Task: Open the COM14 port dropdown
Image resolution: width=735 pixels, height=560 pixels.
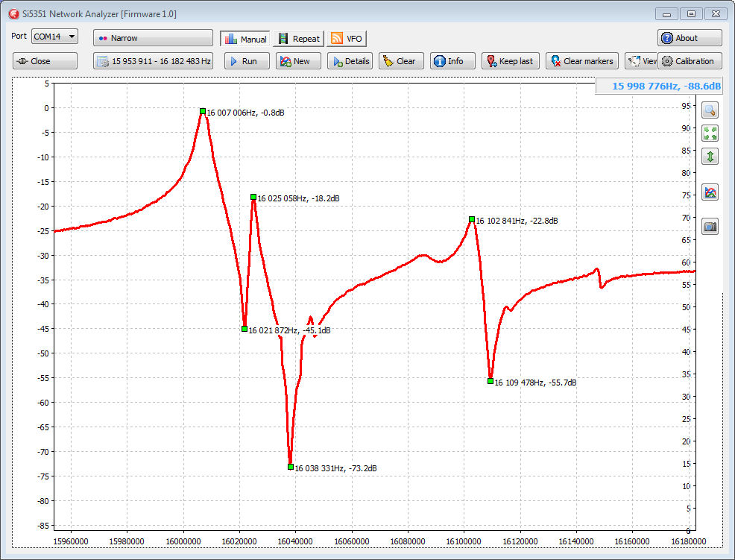Action: 54,37
